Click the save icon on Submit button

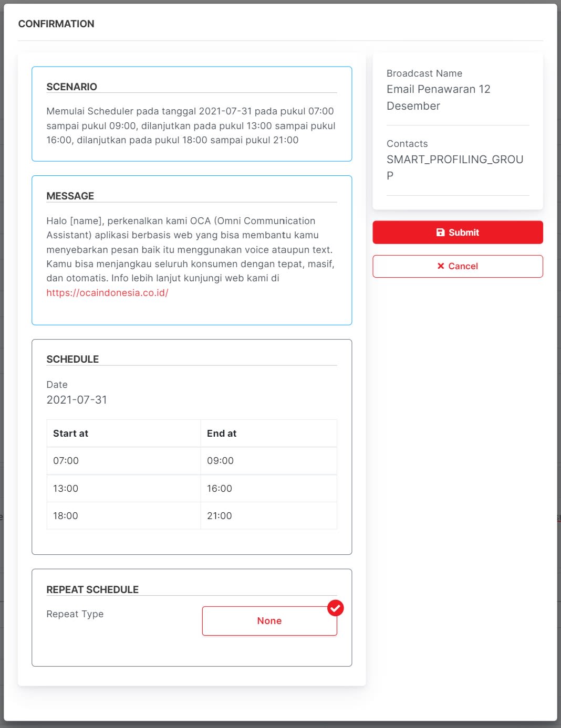[x=441, y=233]
